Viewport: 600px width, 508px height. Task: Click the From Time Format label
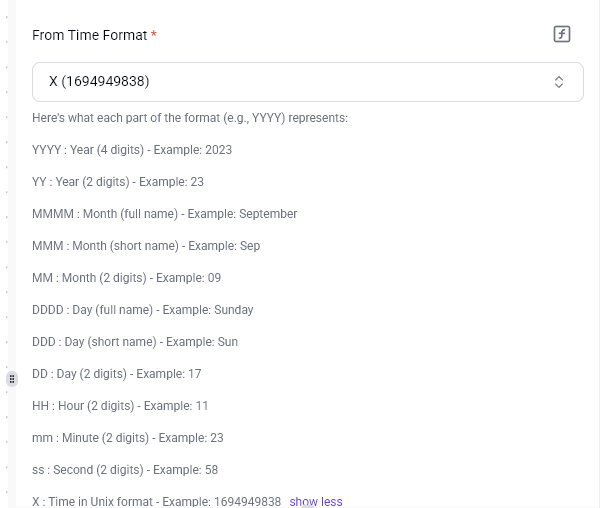(89, 35)
